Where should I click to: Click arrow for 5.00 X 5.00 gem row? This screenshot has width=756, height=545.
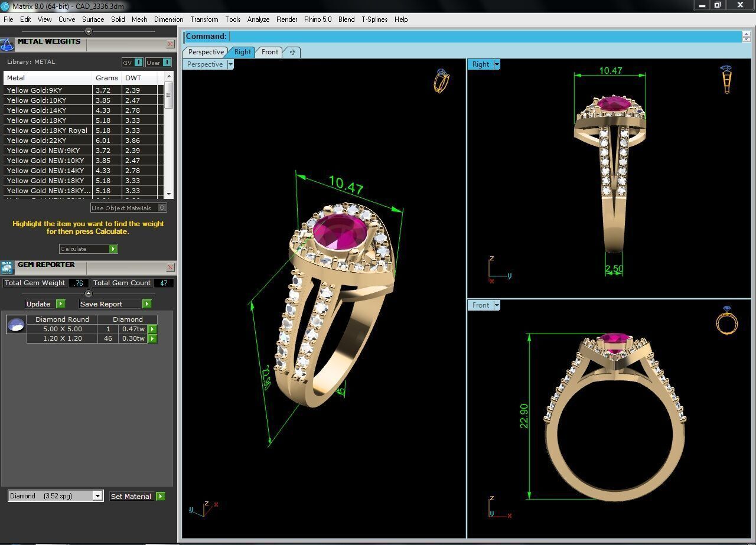pyautogui.click(x=152, y=329)
